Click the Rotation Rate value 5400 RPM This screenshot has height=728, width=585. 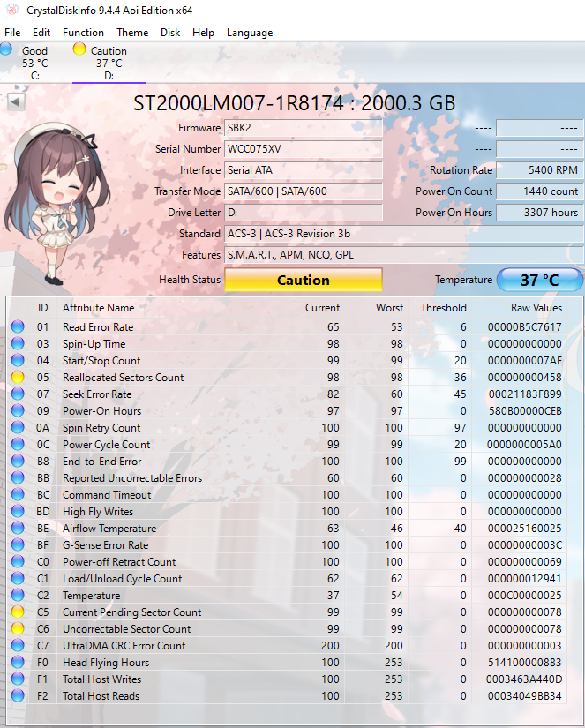coord(539,170)
